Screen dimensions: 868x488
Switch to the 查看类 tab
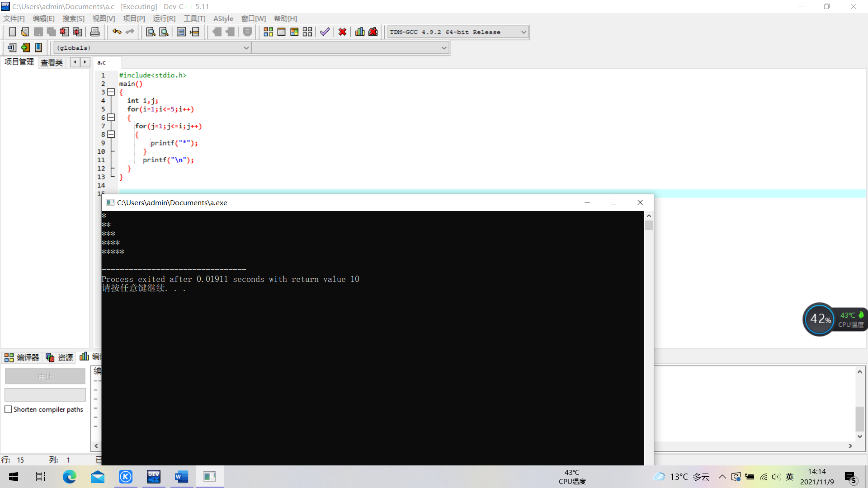click(x=52, y=62)
